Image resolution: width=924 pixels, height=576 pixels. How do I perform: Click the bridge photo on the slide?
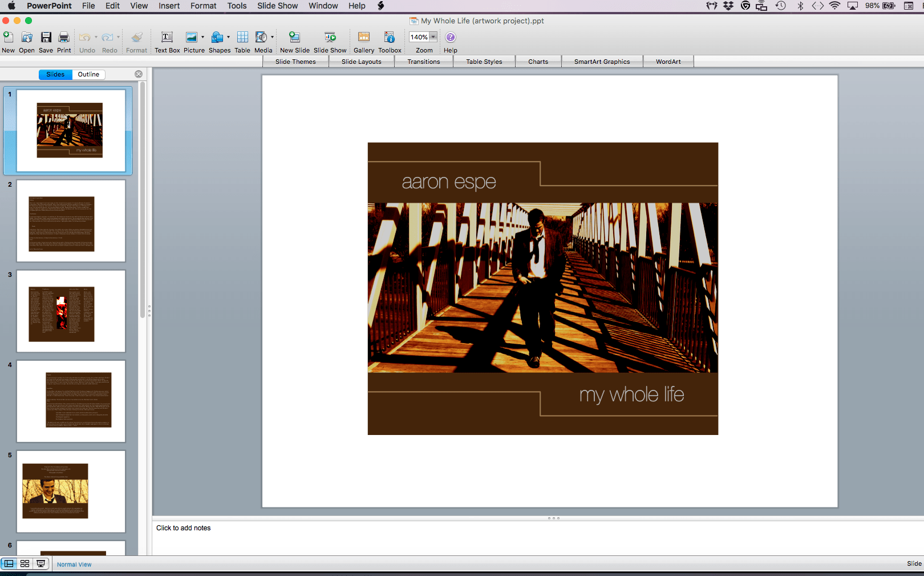click(x=543, y=288)
